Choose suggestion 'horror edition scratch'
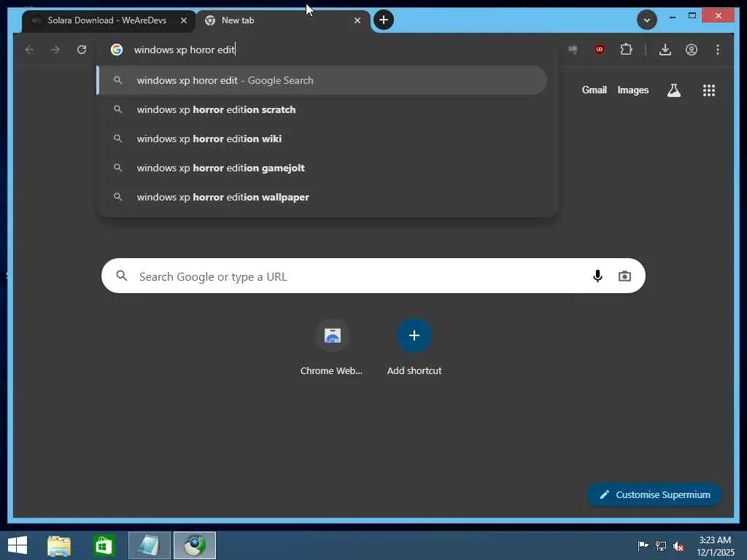 point(322,109)
